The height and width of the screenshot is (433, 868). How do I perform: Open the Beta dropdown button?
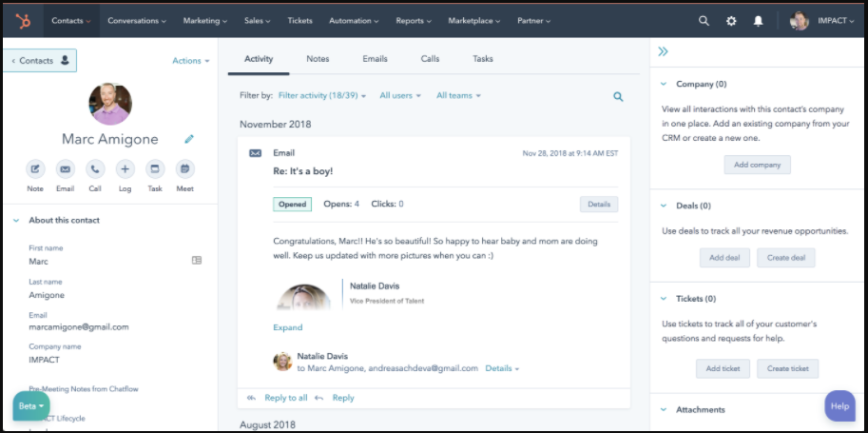click(x=31, y=406)
